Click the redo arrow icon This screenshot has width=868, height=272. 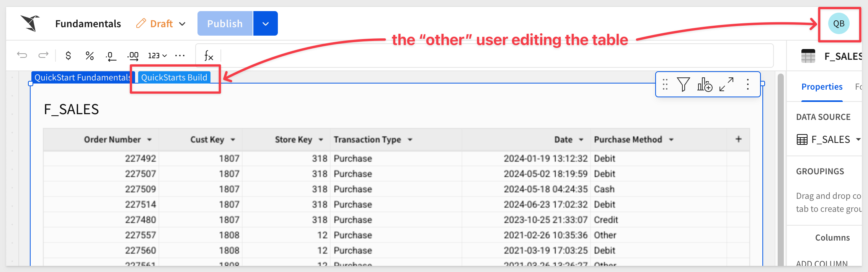pyautogui.click(x=43, y=55)
